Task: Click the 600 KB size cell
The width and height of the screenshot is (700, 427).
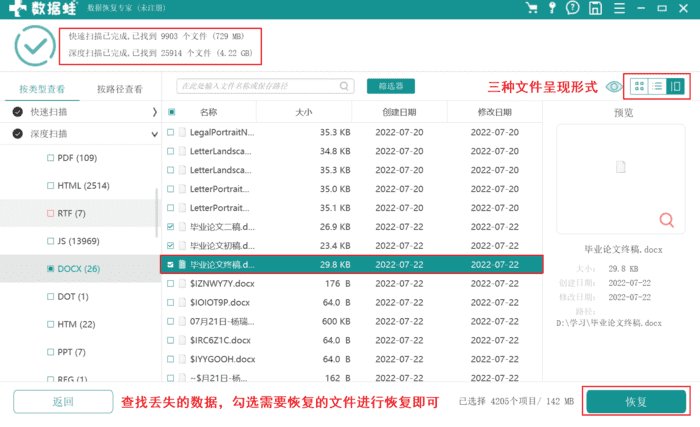Action: coord(336,321)
